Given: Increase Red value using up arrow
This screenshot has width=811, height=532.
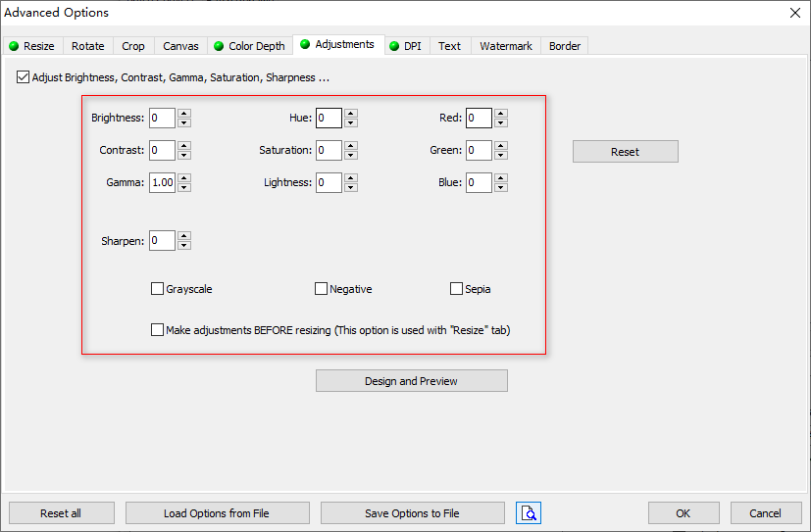Looking at the screenshot, I should (x=501, y=113).
